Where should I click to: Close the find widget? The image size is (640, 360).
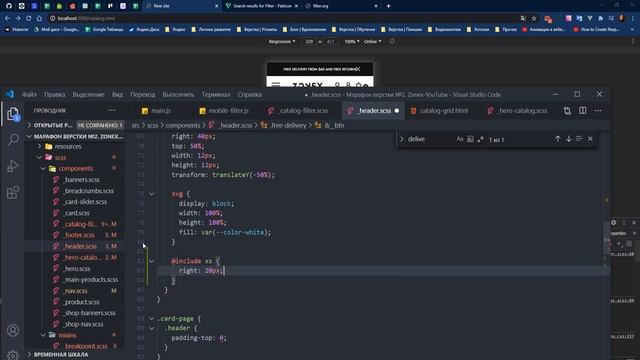click(590, 139)
